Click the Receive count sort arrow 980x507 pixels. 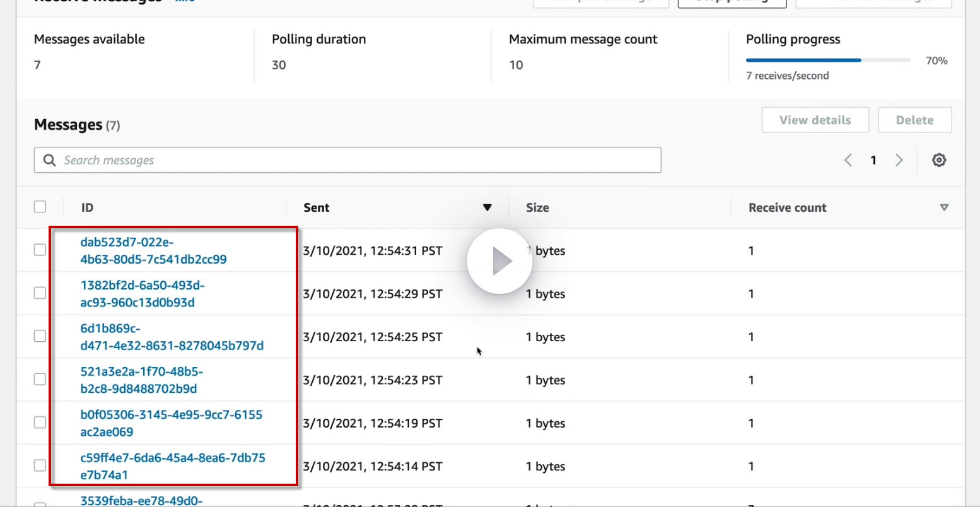tap(943, 207)
